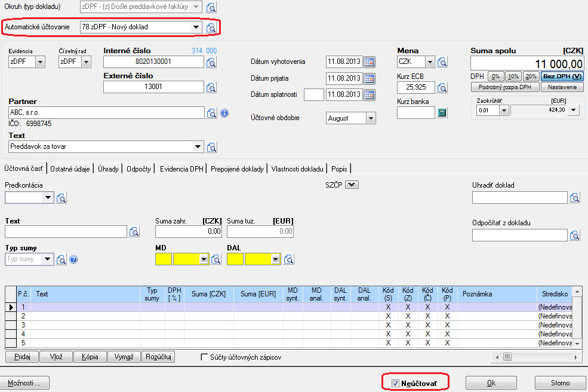Open calendar for Dátum vyhotovenia
This screenshot has width=588, height=392.
click(370, 62)
